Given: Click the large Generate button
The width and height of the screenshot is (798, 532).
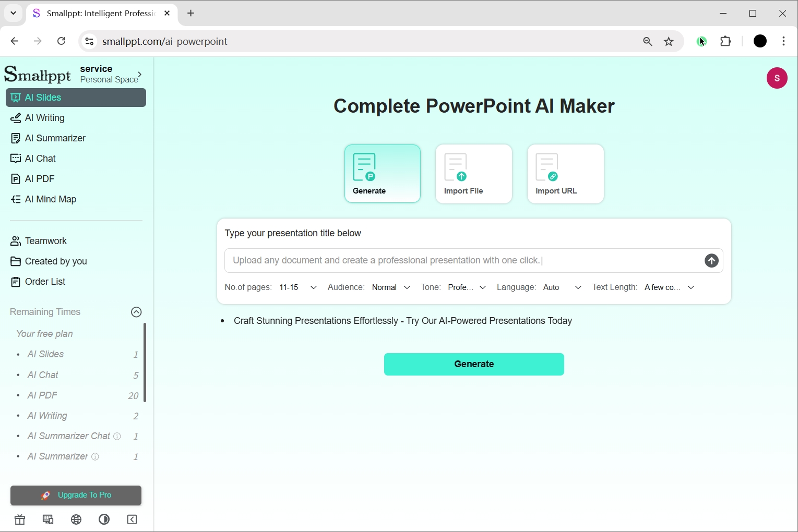Looking at the screenshot, I should click(x=474, y=364).
